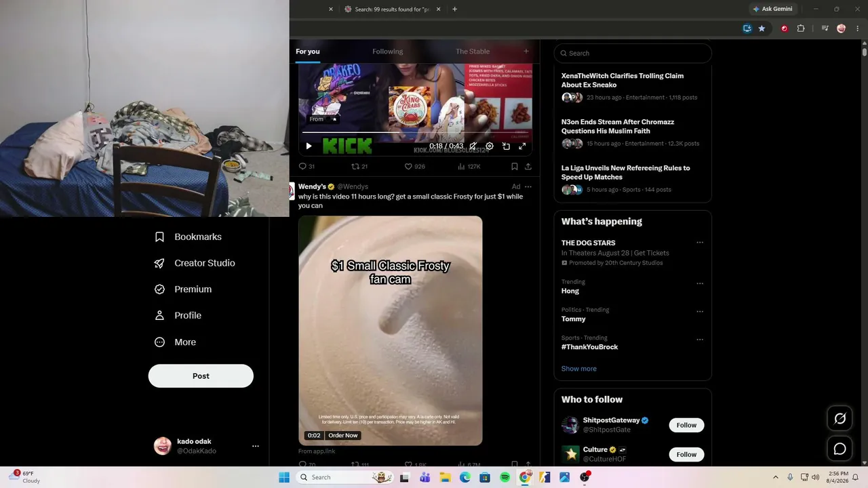Open the Chrome three-dot menu

858,28
